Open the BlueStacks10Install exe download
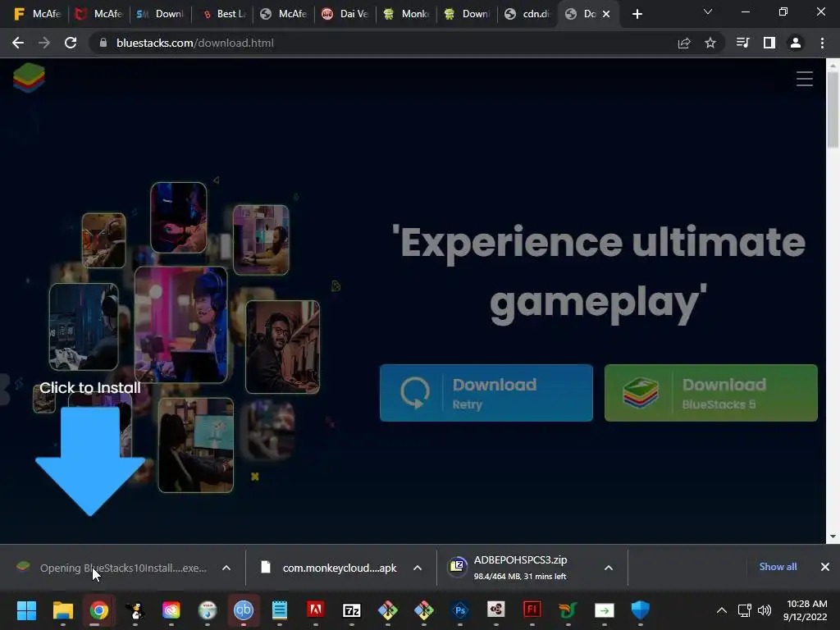 112,568
